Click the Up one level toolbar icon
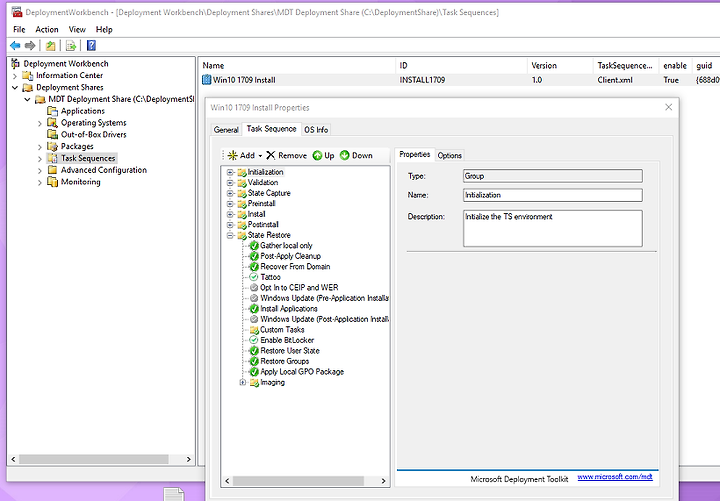This screenshot has height=501, width=720. point(51,45)
